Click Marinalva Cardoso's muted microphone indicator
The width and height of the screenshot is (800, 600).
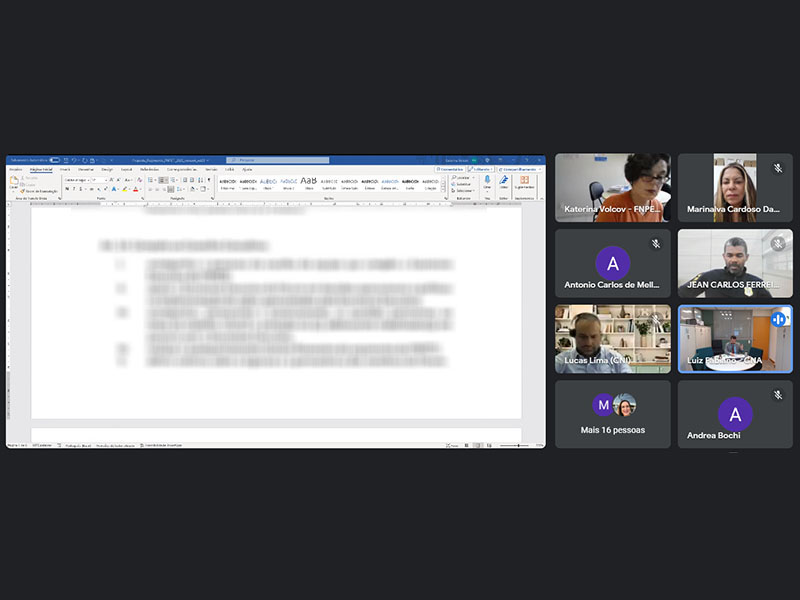[x=778, y=169]
